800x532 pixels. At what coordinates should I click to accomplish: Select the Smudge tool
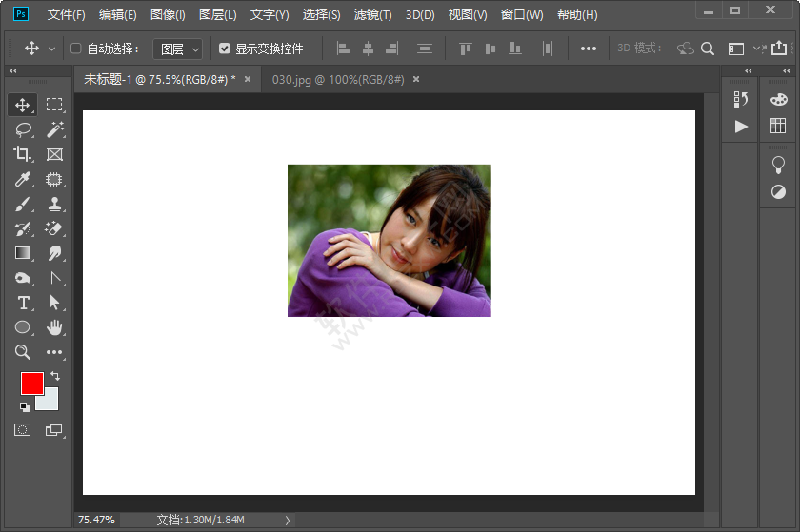click(54, 253)
